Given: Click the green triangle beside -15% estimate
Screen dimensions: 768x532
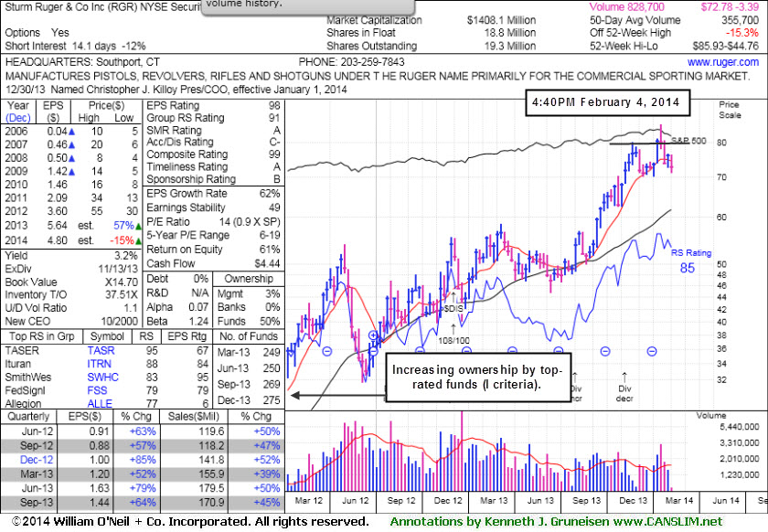Looking at the screenshot, I should 138,241.
